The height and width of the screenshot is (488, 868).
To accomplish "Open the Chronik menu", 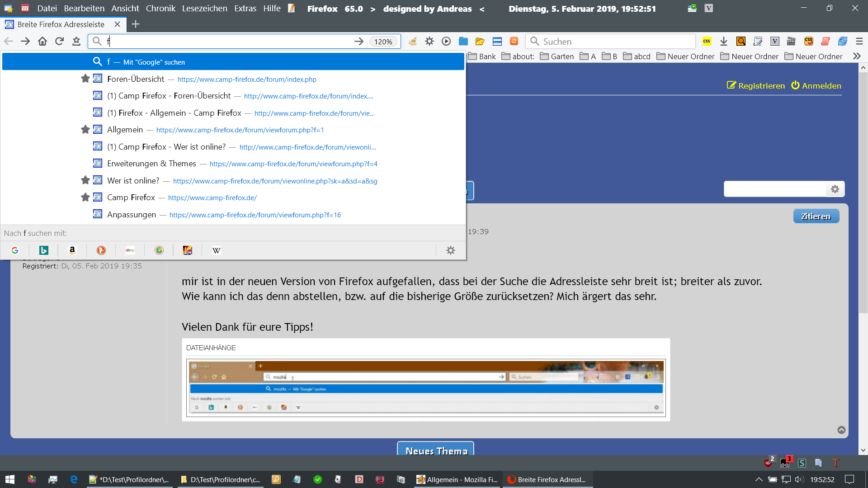I will (x=160, y=8).
